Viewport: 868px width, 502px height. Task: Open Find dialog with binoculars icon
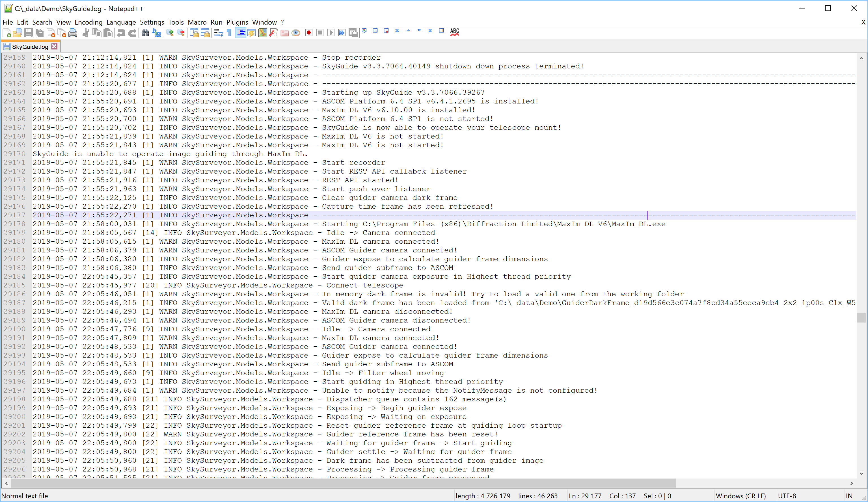145,33
